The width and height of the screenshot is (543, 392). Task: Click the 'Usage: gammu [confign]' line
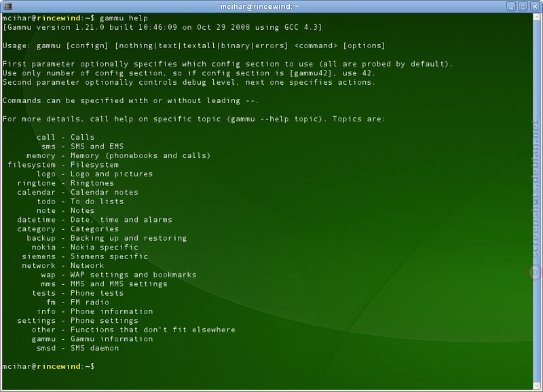193,45
